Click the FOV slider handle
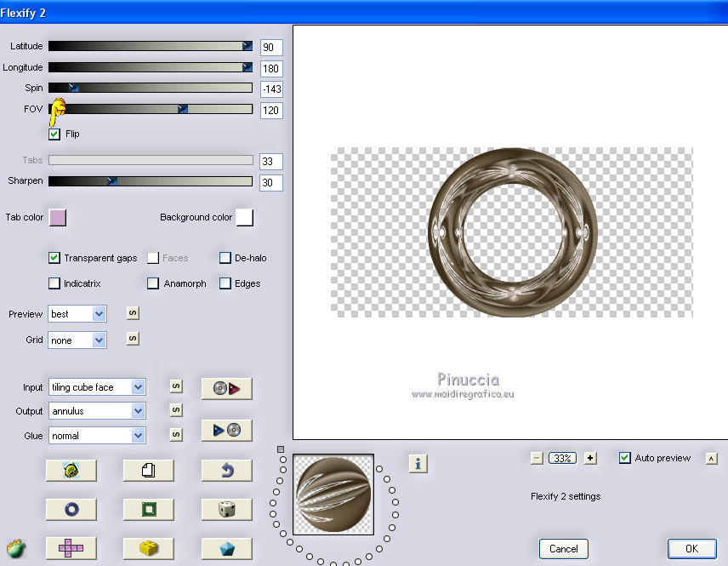 coord(183,109)
